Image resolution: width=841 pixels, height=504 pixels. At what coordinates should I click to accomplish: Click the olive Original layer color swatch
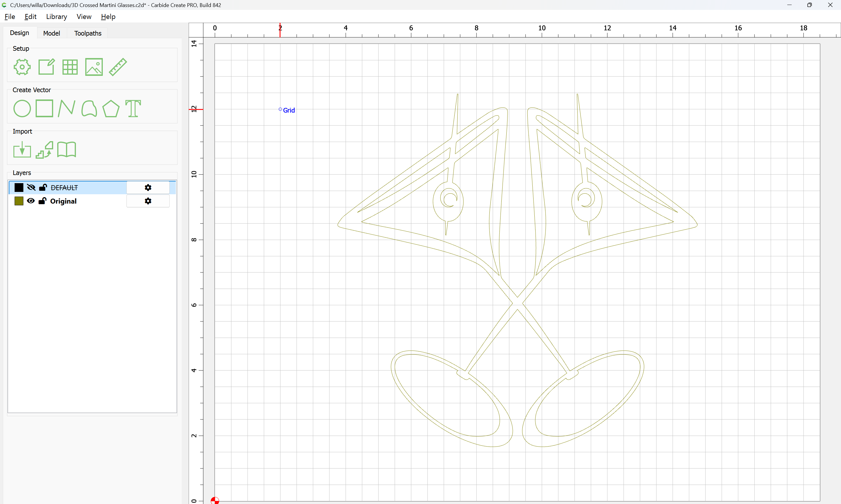[x=19, y=201]
